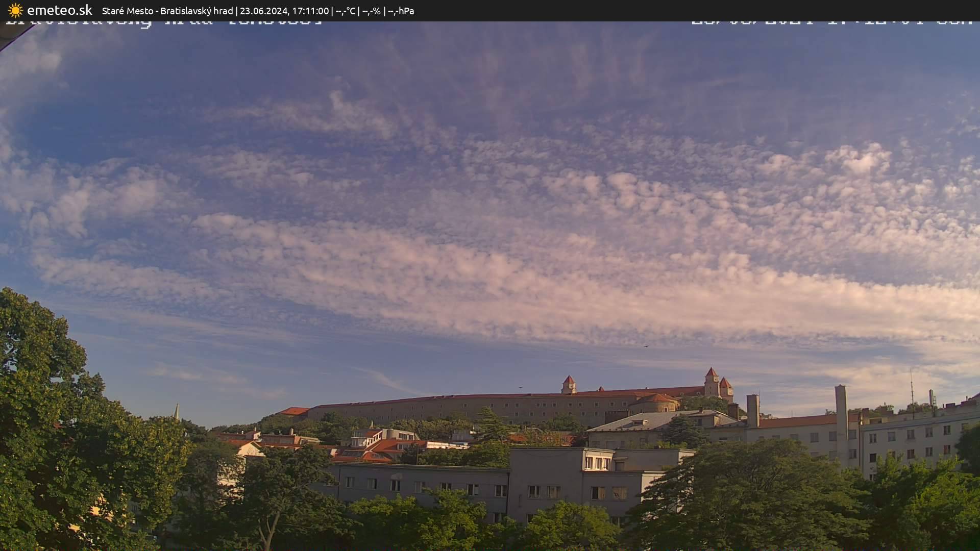The image size is (980, 551).
Task: Click the temperature reading --,-°C
Action: coord(345,11)
